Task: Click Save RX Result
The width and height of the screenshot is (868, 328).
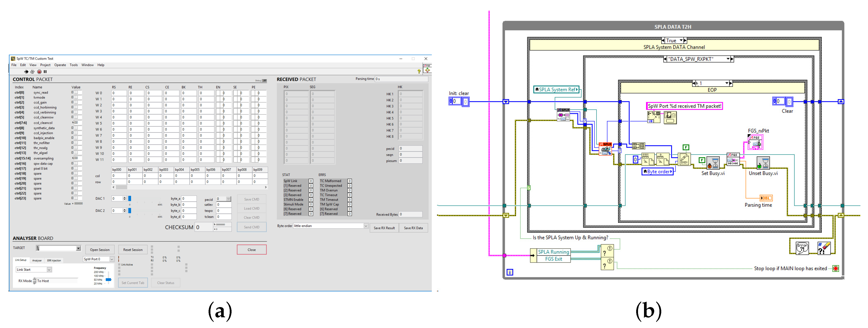Action: [384, 228]
